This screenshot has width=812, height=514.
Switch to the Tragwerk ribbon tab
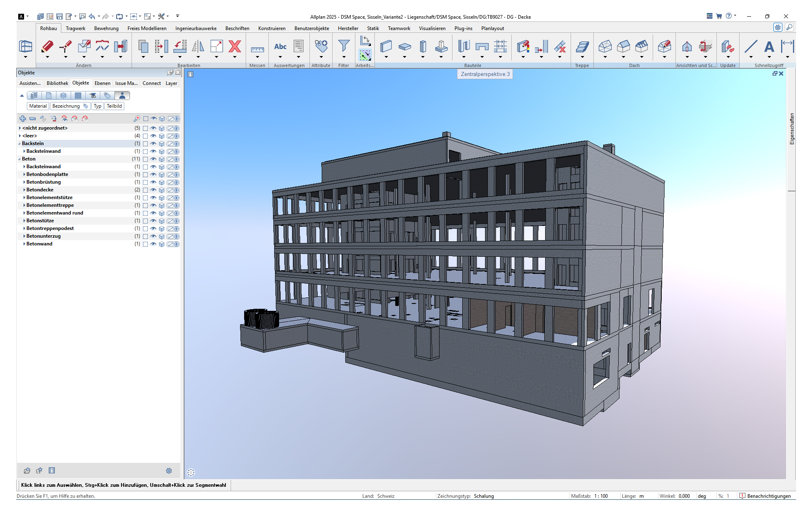click(x=76, y=28)
